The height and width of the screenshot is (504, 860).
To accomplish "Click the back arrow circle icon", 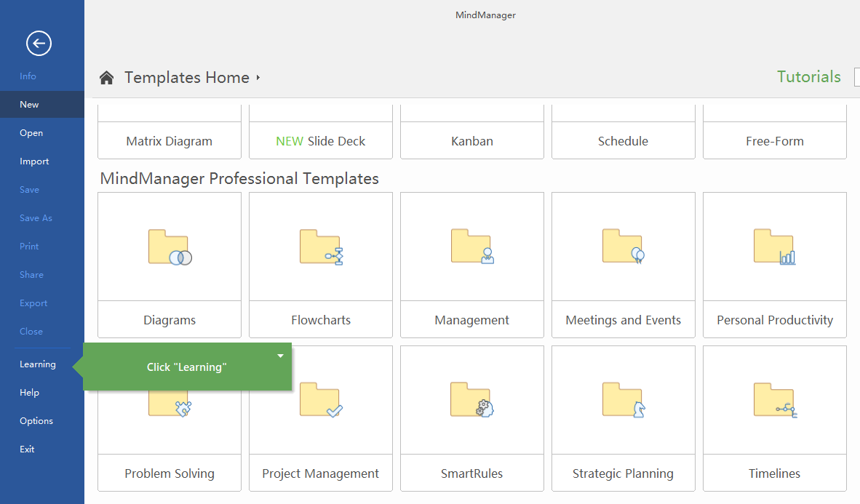I will [39, 44].
